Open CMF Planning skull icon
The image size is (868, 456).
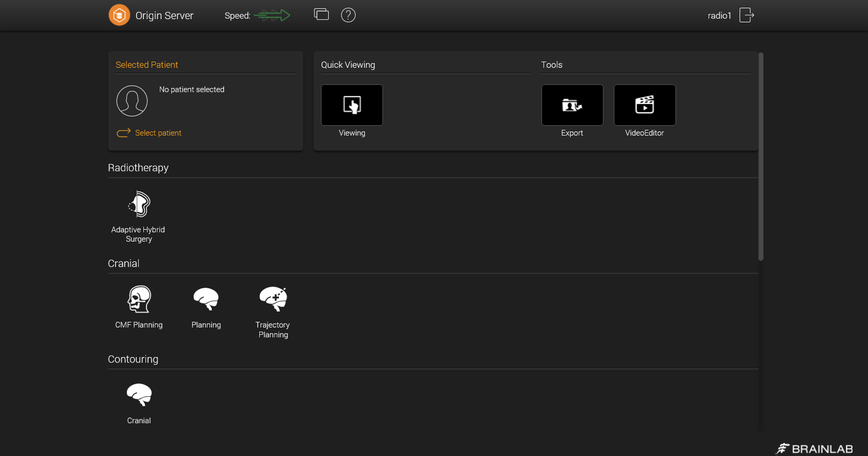(x=139, y=299)
